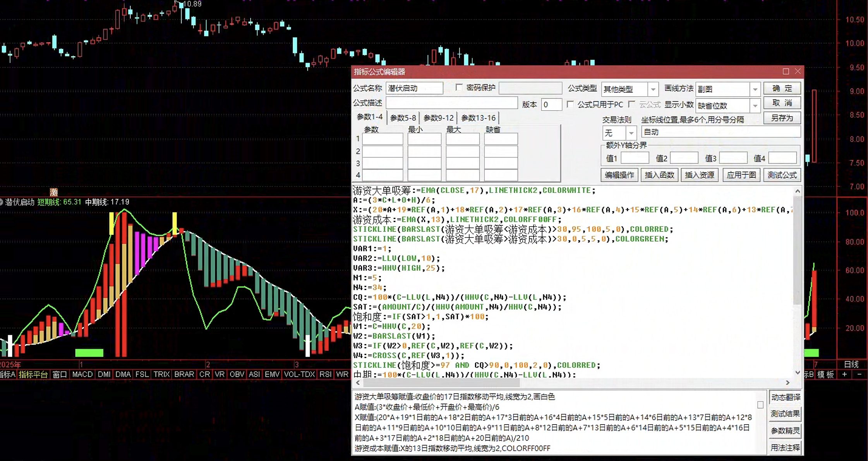Click the plus zoom icon on indicator bar
The width and height of the screenshot is (868, 461).
click(x=844, y=374)
